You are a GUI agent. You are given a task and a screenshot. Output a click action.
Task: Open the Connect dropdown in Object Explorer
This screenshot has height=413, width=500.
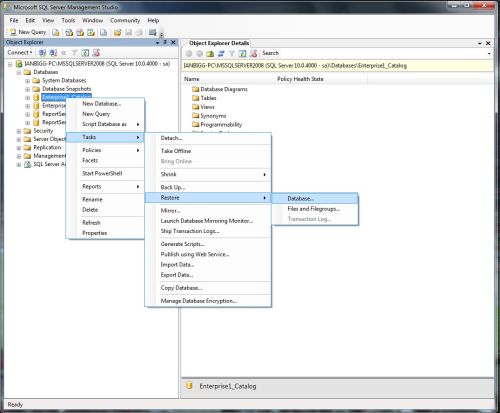(x=20, y=53)
